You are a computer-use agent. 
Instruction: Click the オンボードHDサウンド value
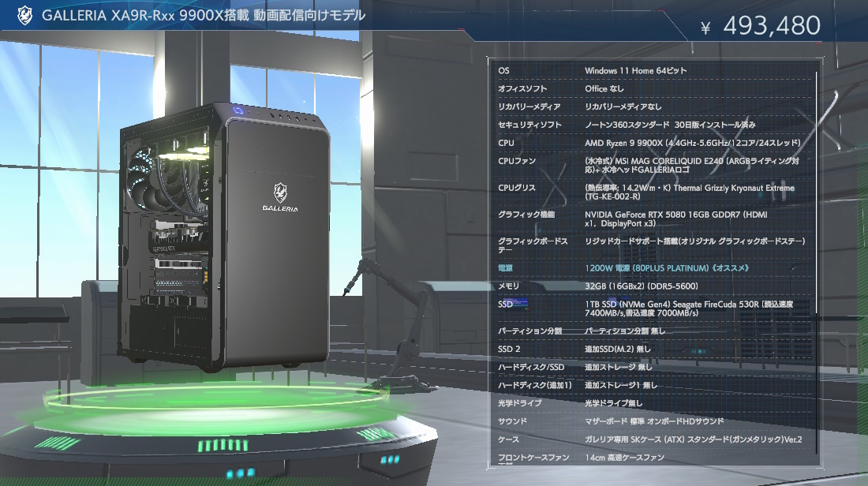point(654,422)
